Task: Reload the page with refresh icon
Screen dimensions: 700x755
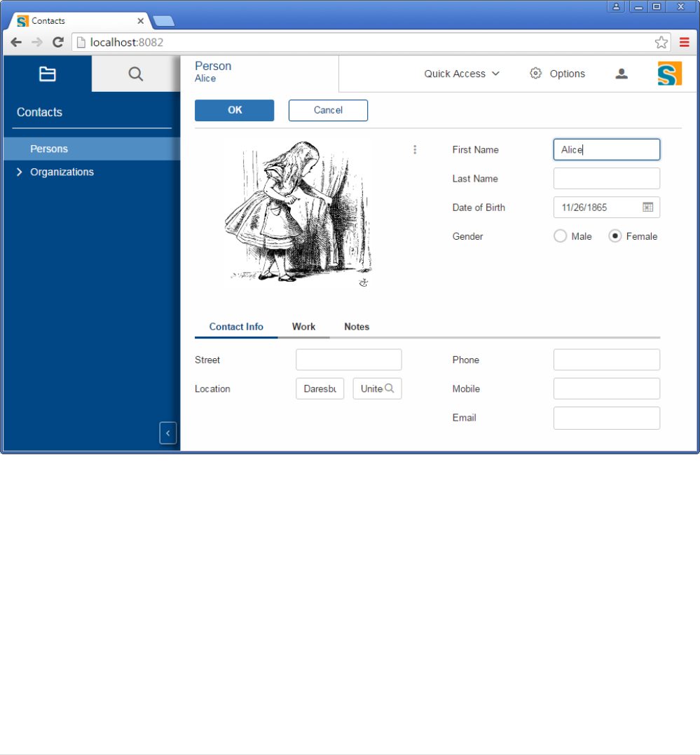Action: tap(58, 42)
